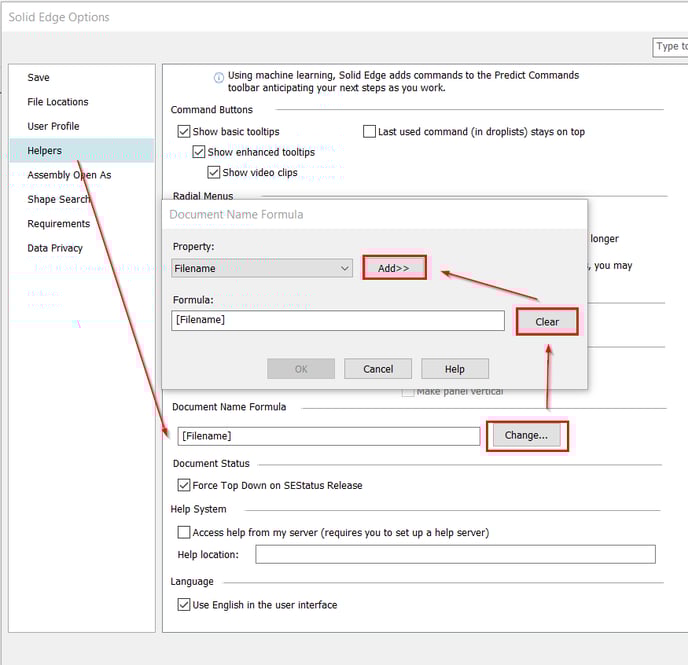Toggle Force Top Down on SEStatus Release
This screenshot has width=688, height=665.
tap(184, 485)
